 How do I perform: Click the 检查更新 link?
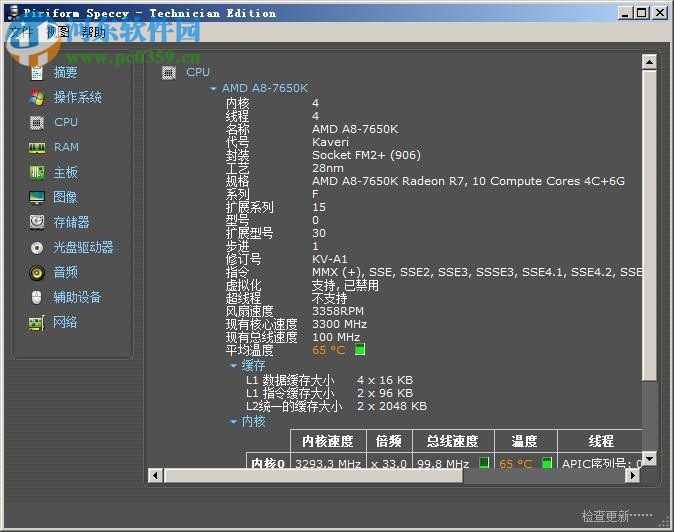617,516
